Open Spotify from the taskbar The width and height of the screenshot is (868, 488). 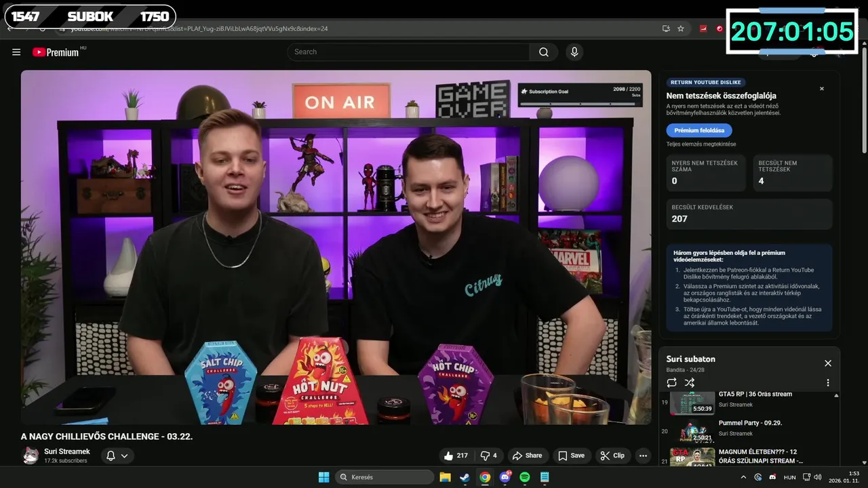524,477
